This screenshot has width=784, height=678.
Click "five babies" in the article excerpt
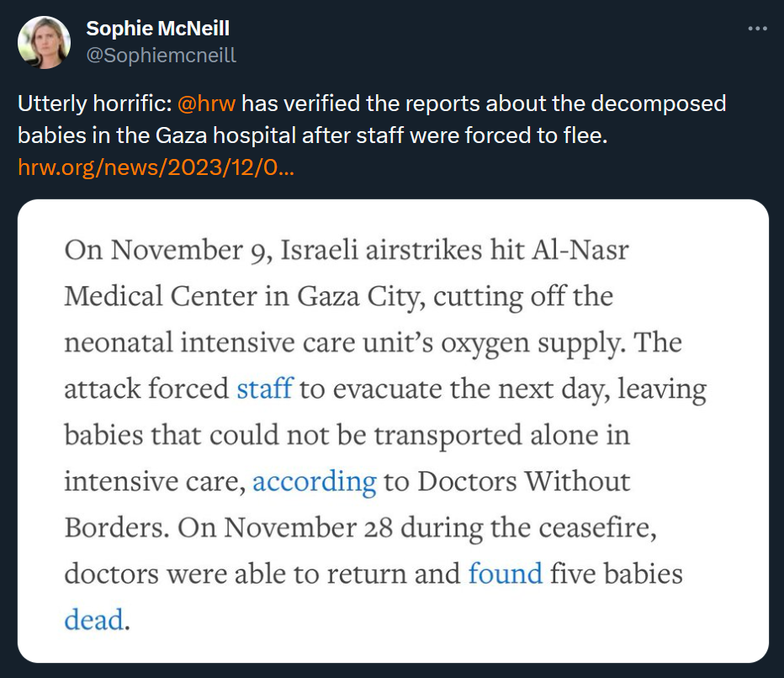pyautogui.click(x=616, y=574)
